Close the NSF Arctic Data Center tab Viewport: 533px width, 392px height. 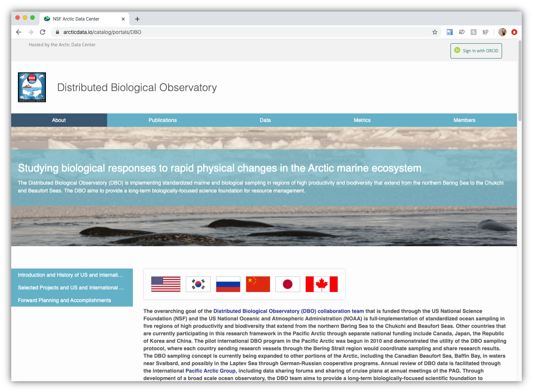pyautogui.click(x=123, y=19)
